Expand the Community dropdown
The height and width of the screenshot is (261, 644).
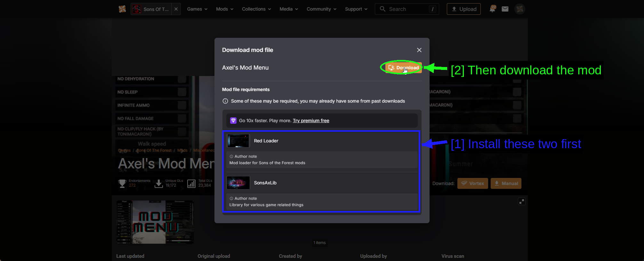(321, 9)
